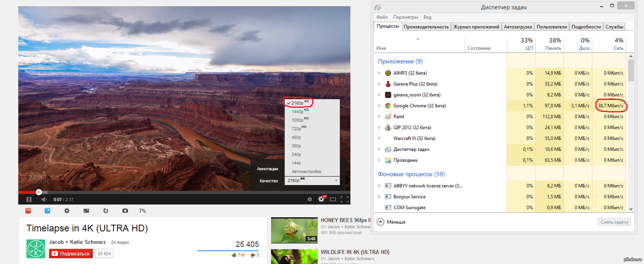
Task: Switch to the Производительность tab
Action: 426,27
